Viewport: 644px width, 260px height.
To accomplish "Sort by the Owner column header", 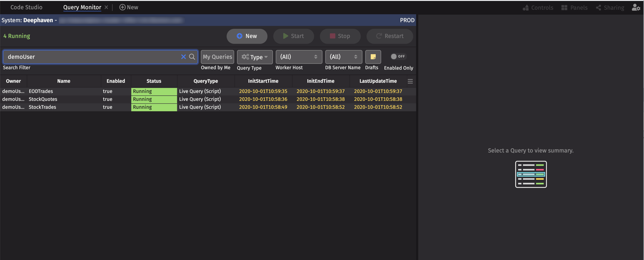I will click(13, 81).
